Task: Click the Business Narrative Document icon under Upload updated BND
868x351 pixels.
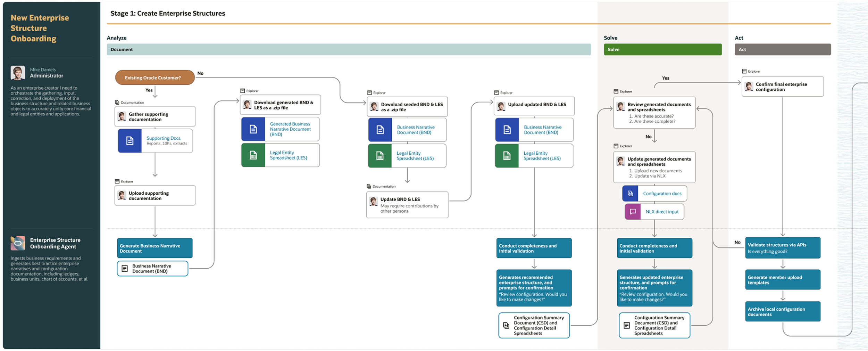Action: click(x=507, y=129)
